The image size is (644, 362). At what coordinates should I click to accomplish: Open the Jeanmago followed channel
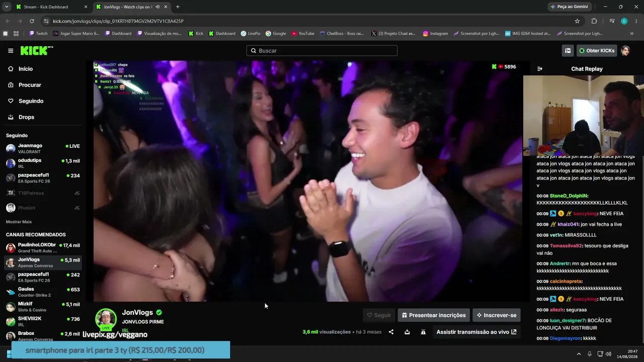click(43, 148)
